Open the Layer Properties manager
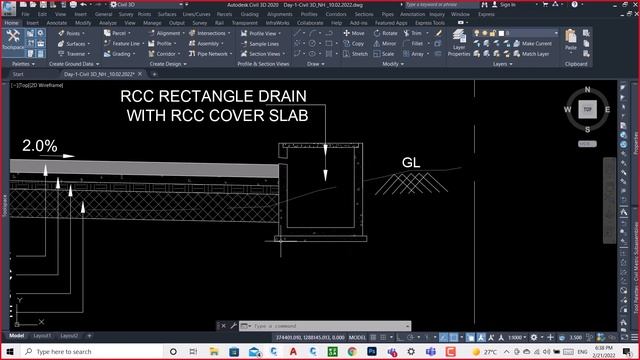 click(459, 43)
